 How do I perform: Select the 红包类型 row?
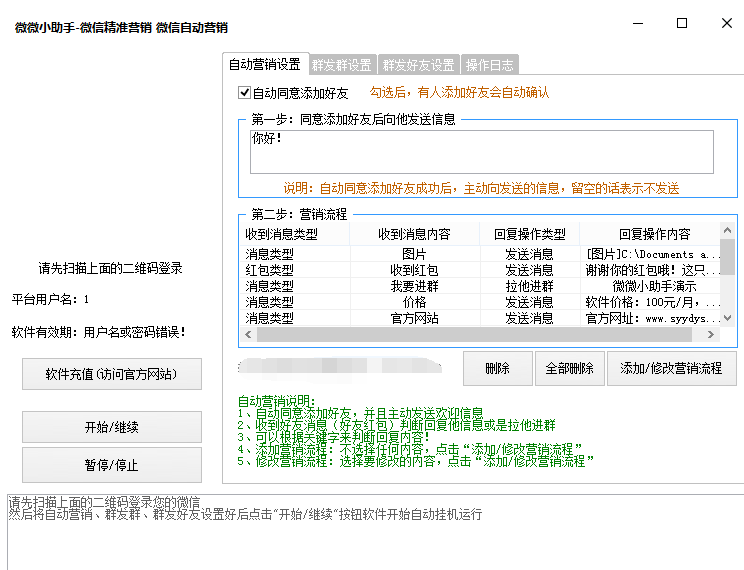(480, 270)
